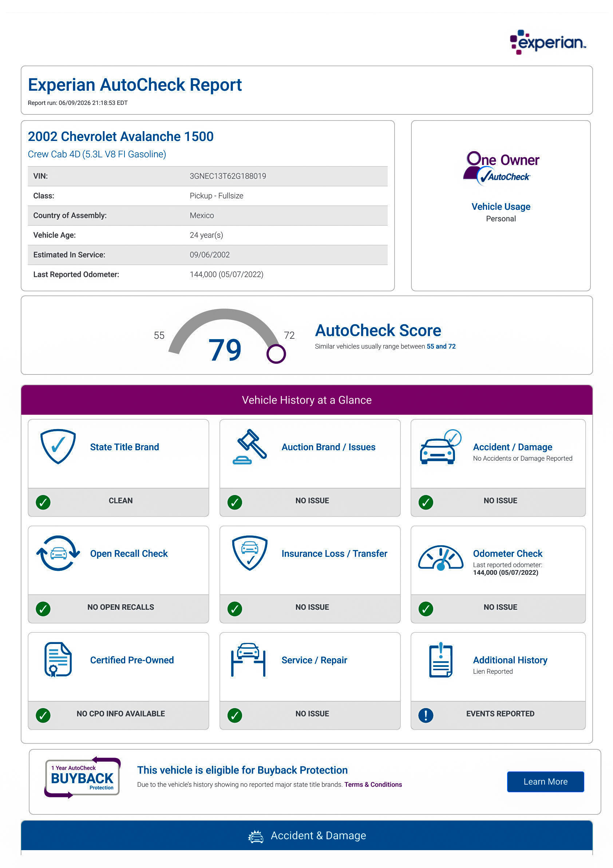Click the Learn More button
This screenshot has height=868, width=613.
[545, 782]
